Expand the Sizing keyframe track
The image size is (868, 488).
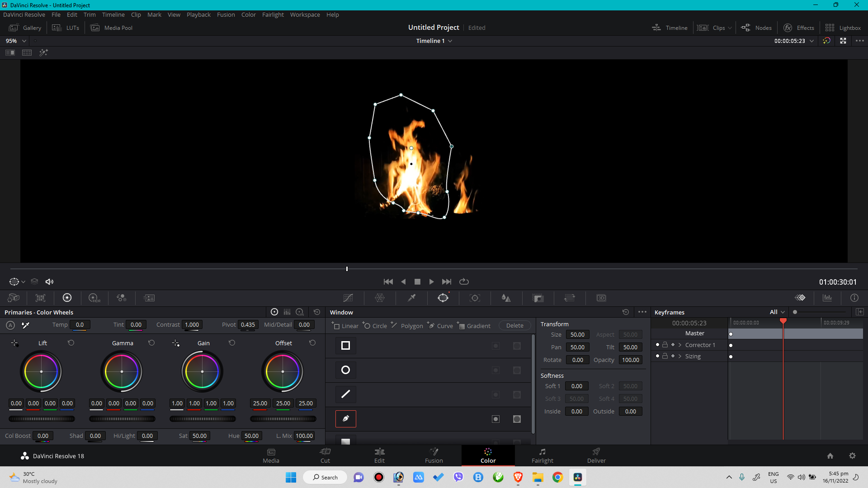[680, 356]
